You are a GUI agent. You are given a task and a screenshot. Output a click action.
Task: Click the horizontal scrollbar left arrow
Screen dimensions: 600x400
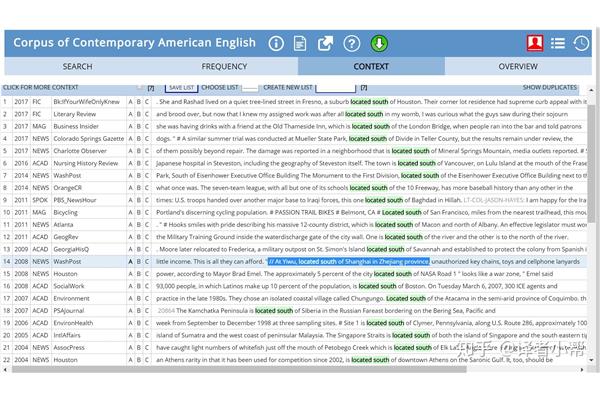coord(5,370)
